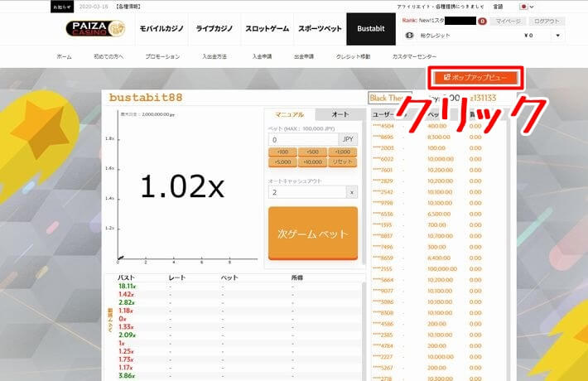This screenshot has height=381, width=588.
Task: Add +100 to the bet amount
Action: [x=282, y=152]
